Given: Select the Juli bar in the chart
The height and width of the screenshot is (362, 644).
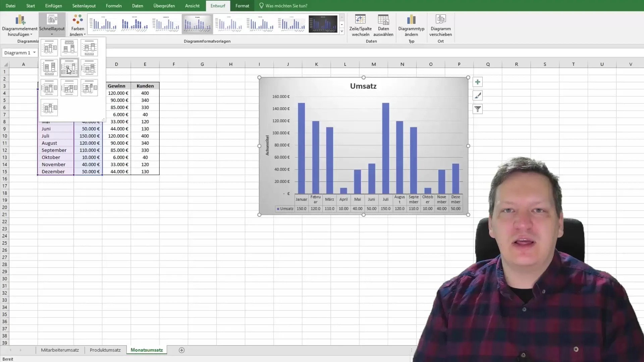Looking at the screenshot, I should click(385, 148).
